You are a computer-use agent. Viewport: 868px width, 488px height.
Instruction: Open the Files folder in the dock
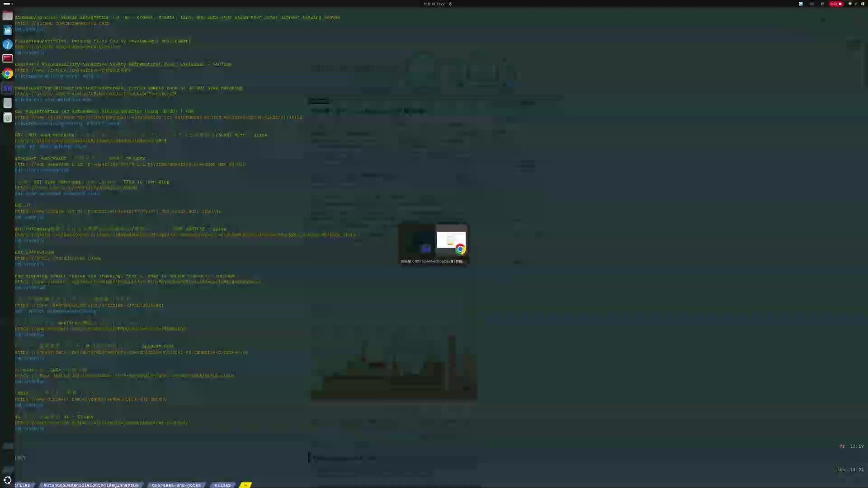point(7,16)
